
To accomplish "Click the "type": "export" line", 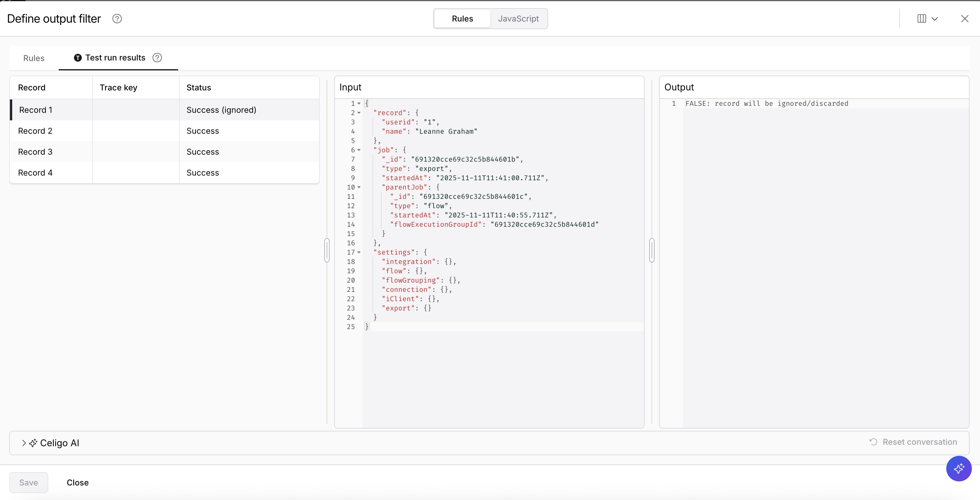I will (x=416, y=169).
